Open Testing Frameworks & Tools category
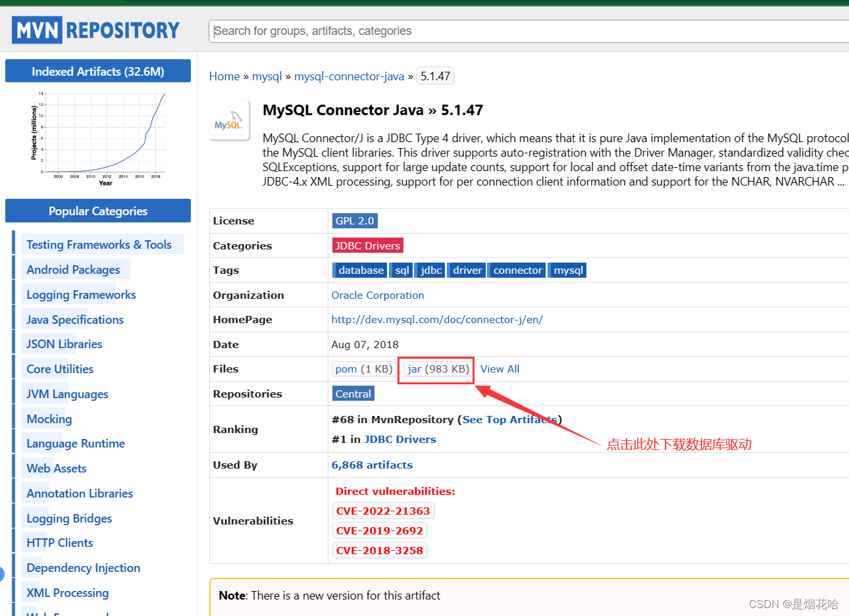Viewport: 849px width, 616px height. 99,245
